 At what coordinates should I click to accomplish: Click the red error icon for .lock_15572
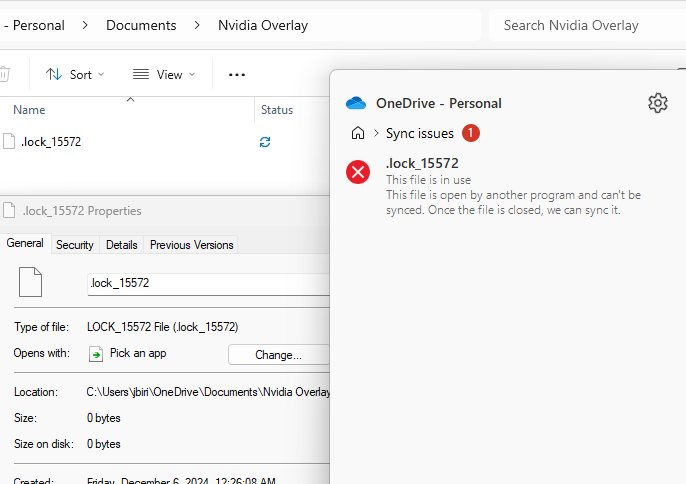pos(358,172)
